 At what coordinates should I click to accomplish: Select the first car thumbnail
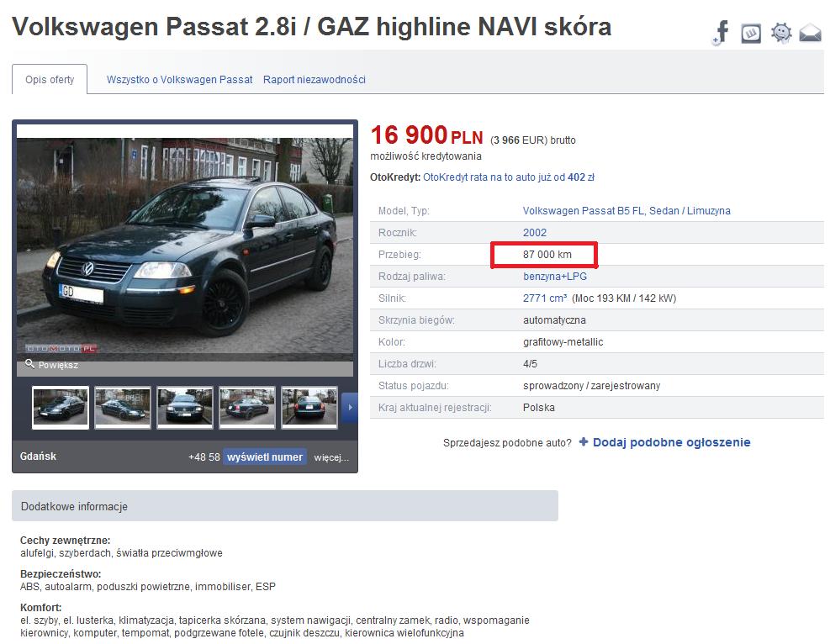(61, 407)
